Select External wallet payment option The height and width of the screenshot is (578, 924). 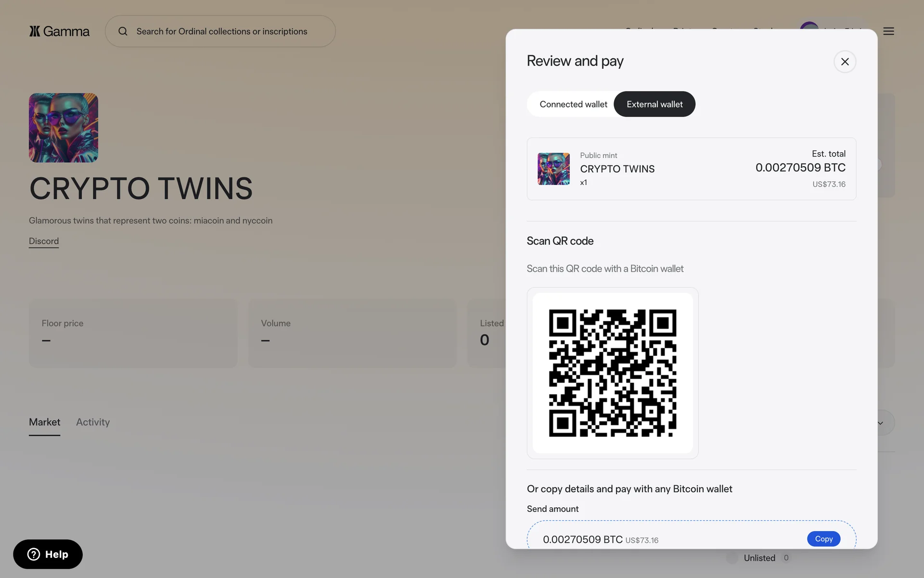coord(654,104)
